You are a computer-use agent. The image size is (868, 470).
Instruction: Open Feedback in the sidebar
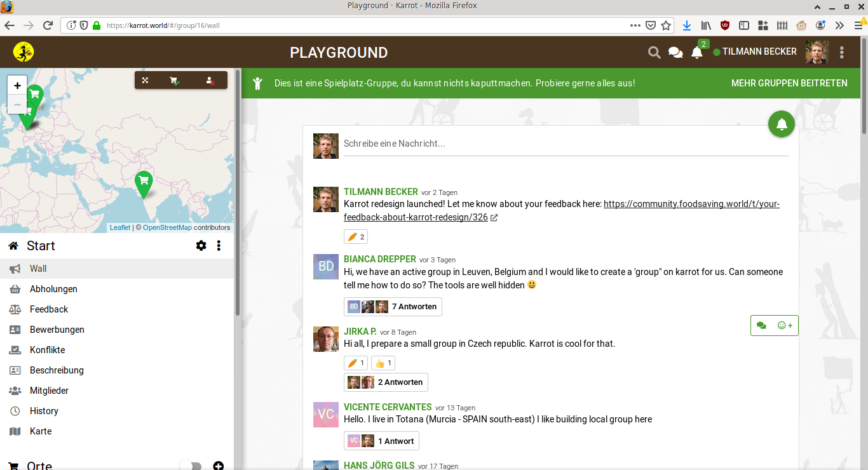(117, 309)
